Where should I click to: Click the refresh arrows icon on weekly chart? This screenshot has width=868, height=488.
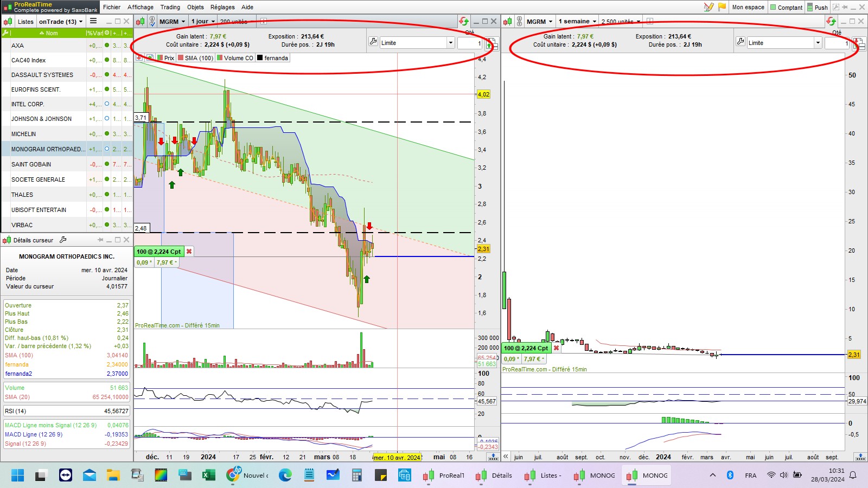831,21
